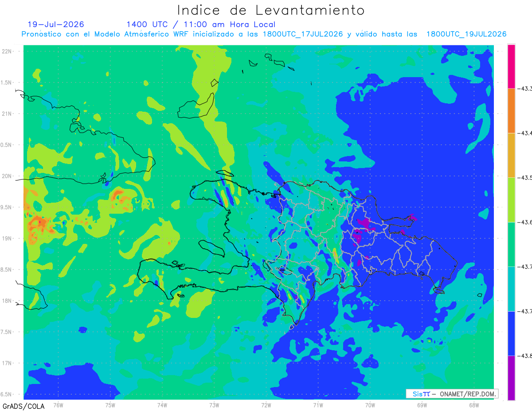532x411 pixels.
Task: Click the '73W' longitude label
Action: tap(214, 405)
